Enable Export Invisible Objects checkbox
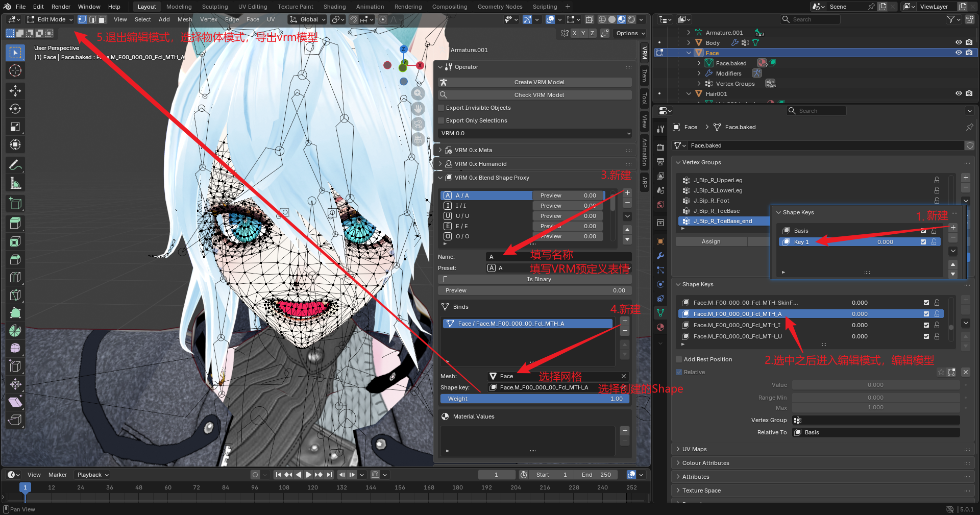 click(x=442, y=108)
